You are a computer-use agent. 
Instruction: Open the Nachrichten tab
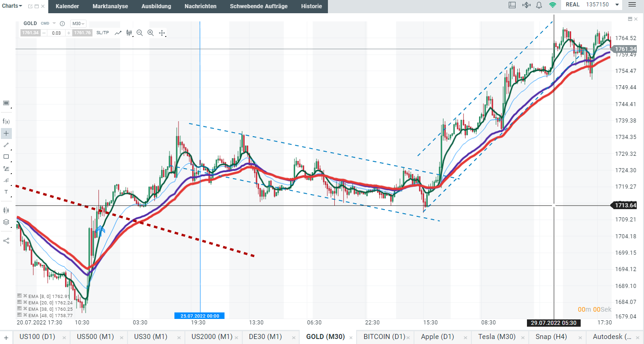pos(200,6)
